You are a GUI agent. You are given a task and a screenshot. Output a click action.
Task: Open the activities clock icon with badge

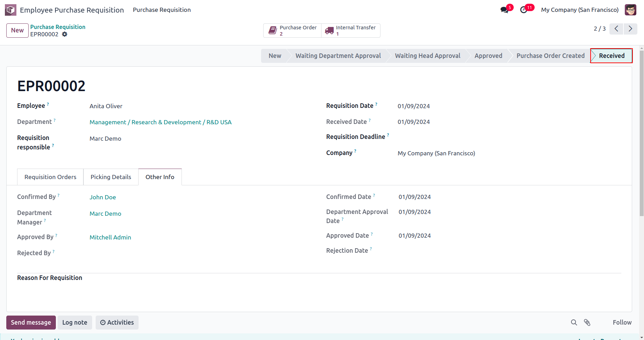(524, 10)
